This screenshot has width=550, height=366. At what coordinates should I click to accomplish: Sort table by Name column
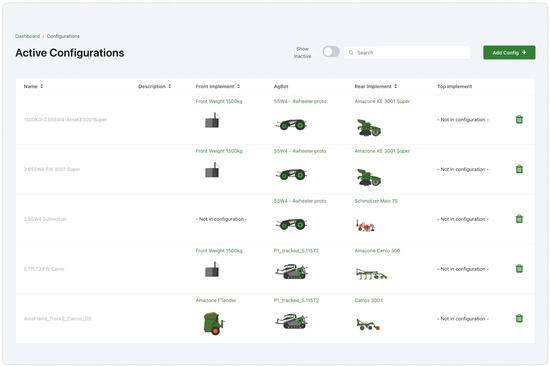(33, 86)
